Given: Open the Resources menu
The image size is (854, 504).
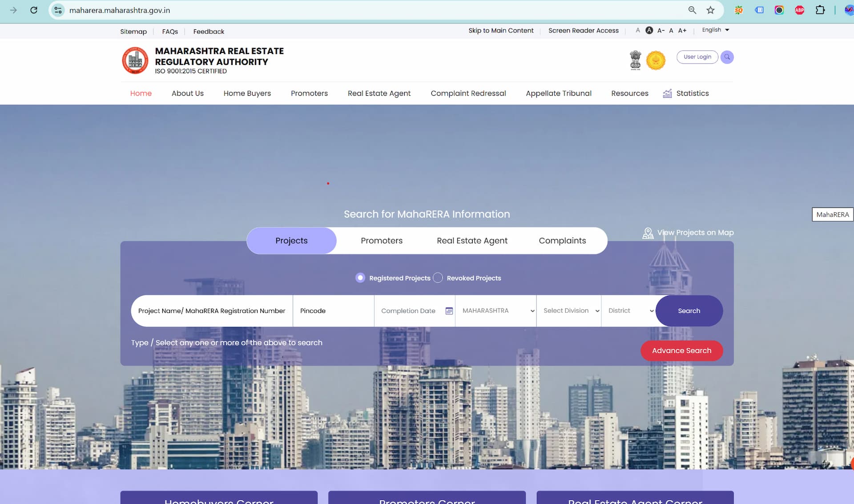Looking at the screenshot, I should click(630, 93).
